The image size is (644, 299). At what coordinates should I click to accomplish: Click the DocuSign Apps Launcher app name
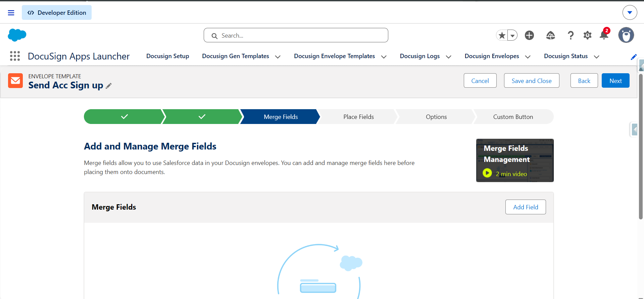[79, 56]
